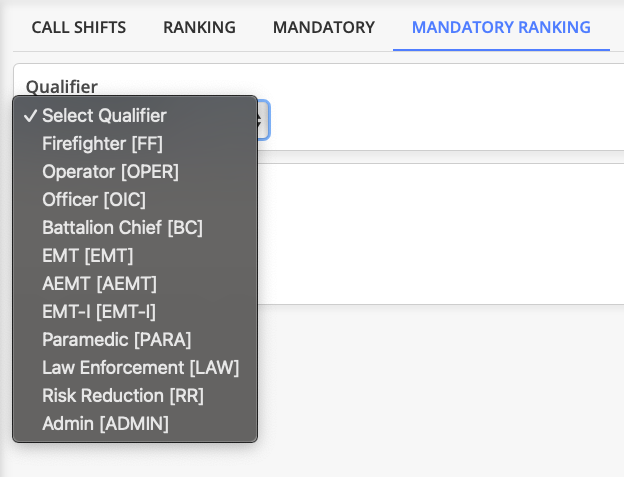Choose Law Enforcement [LAW] option
This screenshot has width=624, height=477.
[x=140, y=368]
